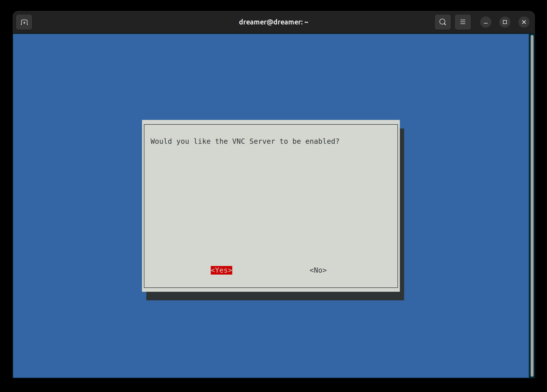Click empty gray area inside the dialog

click(270, 205)
